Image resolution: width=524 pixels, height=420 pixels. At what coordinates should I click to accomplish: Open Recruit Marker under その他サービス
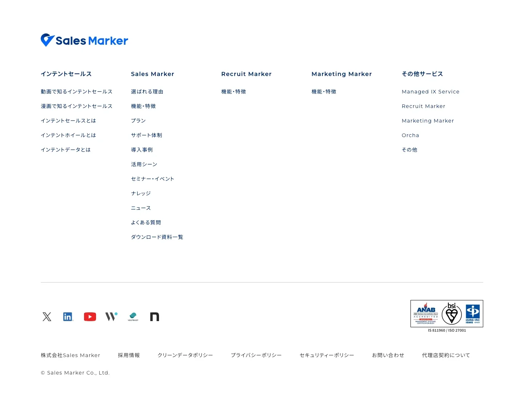pyautogui.click(x=424, y=106)
